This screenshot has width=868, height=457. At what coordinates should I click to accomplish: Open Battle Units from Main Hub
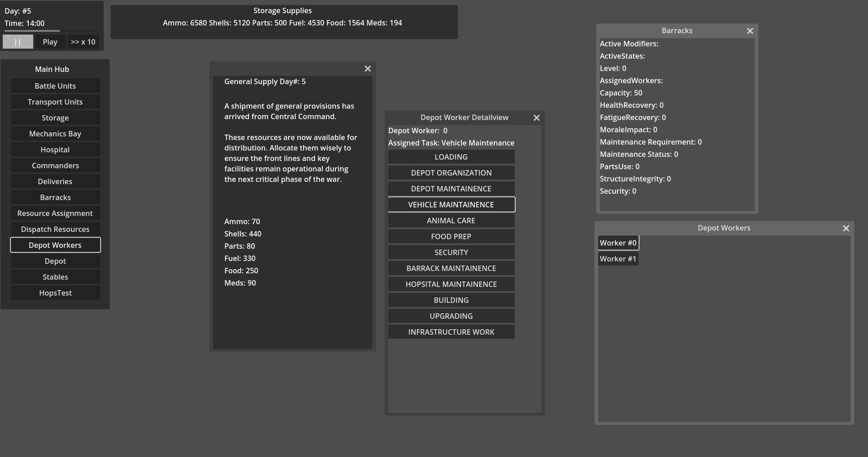[55, 86]
